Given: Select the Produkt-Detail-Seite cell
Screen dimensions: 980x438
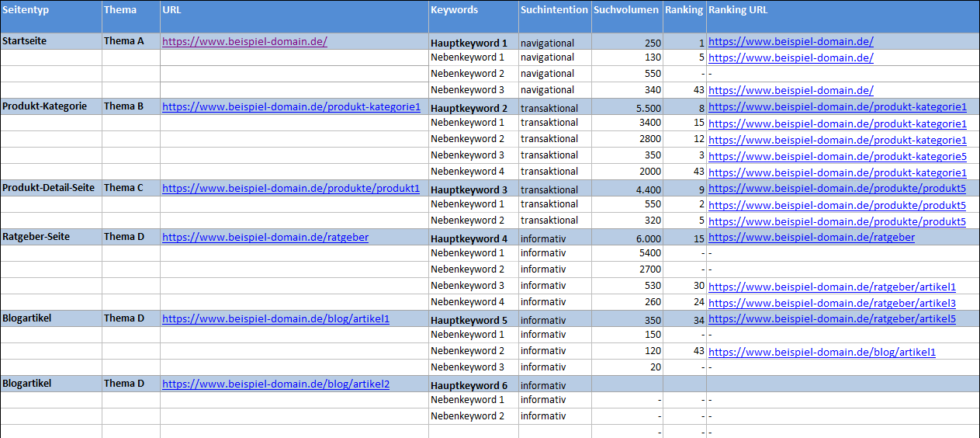Looking at the screenshot, I should [x=51, y=188].
